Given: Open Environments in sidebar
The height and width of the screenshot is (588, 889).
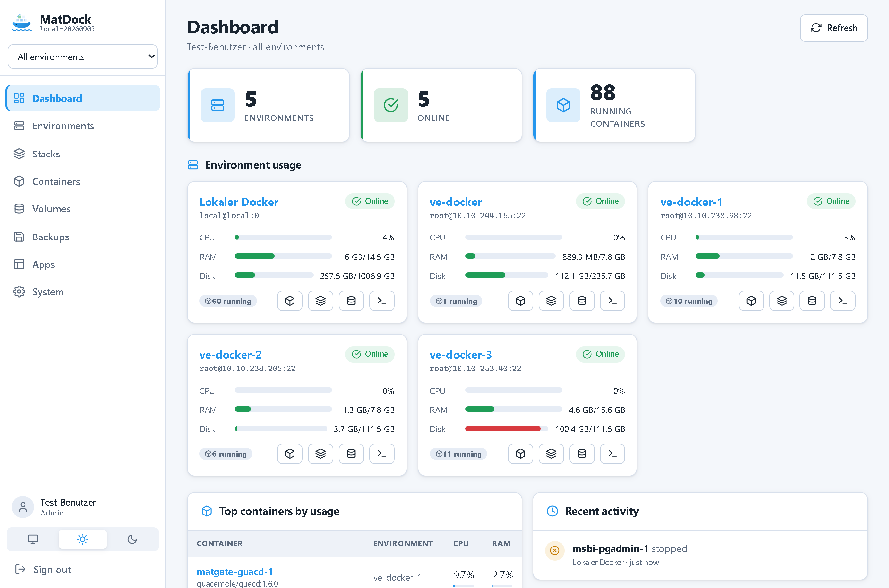Looking at the screenshot, I should 82,126.
